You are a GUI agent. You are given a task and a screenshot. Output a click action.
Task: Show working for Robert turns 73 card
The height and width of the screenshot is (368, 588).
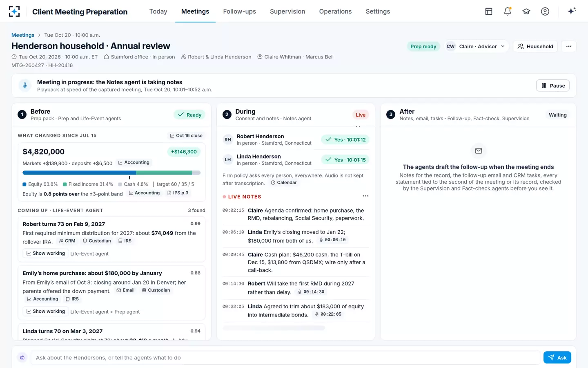(46, 254)
